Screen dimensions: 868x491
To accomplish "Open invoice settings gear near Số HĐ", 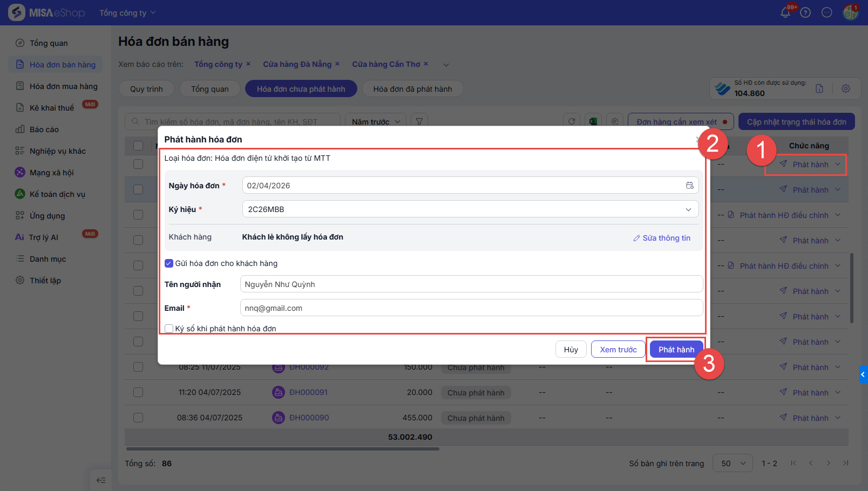I will tap(846, 88).
